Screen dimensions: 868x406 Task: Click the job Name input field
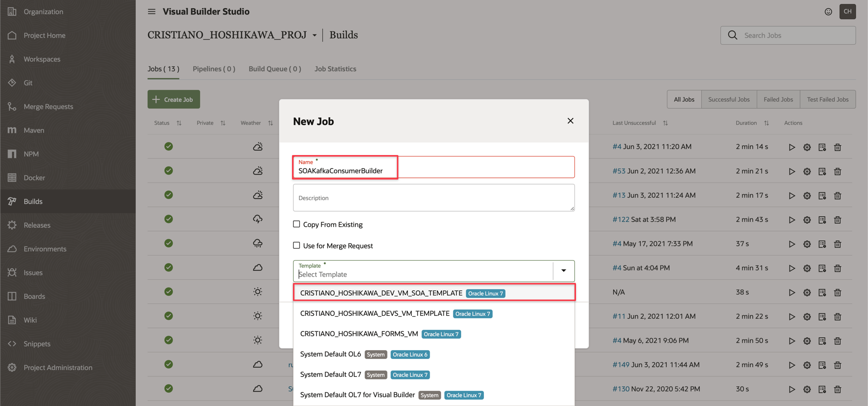click(x=434, y=167)
